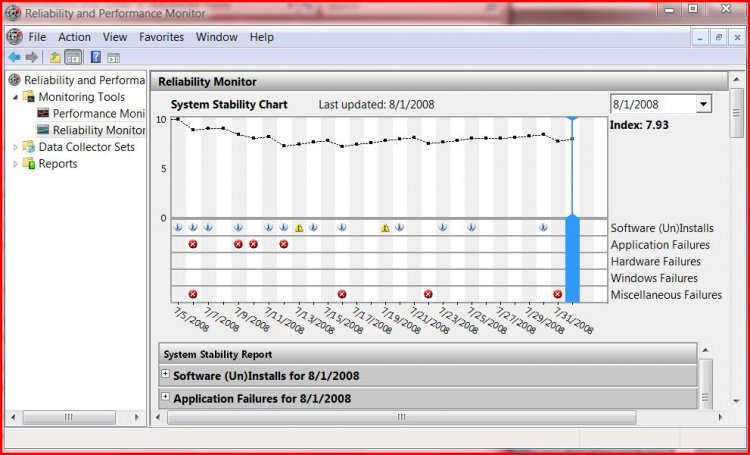This screenshot has width=750, height=455.
Task: Click the info icon for 7/23/2008 Software (Un)Installs
Action: pyautogui.click(x=442, y=227)
